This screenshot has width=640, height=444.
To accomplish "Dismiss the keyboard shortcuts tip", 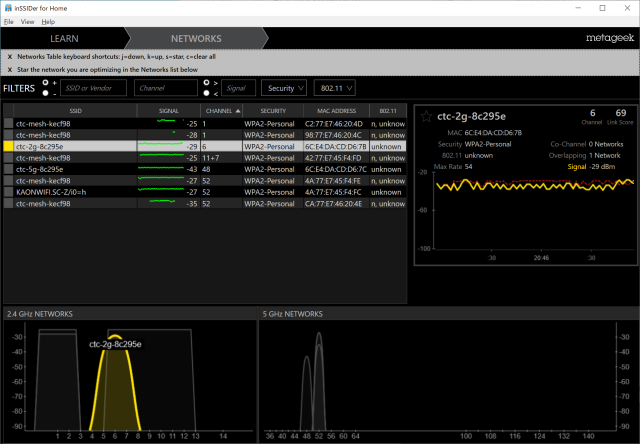I will pyautogui.click(x=9, y=57).
